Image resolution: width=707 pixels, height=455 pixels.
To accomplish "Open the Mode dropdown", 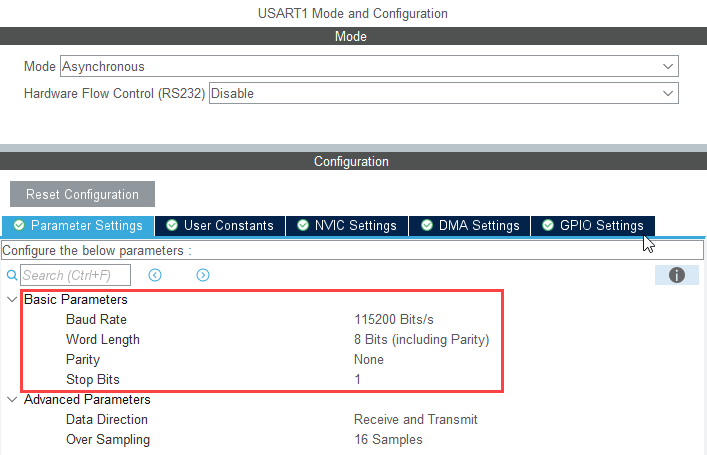I will click(x=369, y=67).
